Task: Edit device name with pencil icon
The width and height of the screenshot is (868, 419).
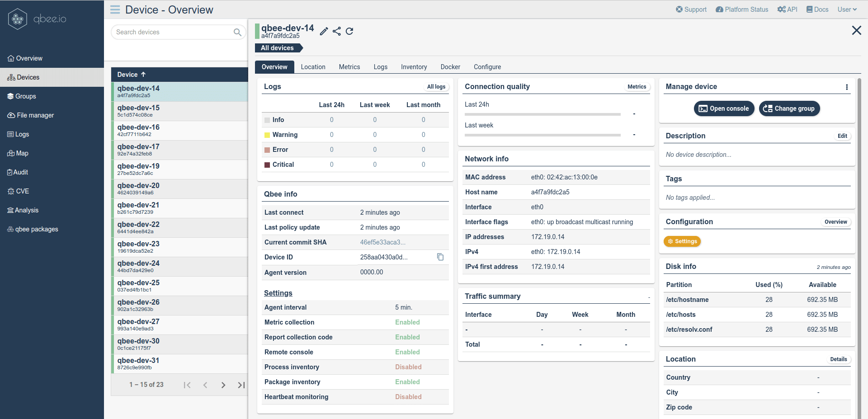Action: [x=324, y=31]
